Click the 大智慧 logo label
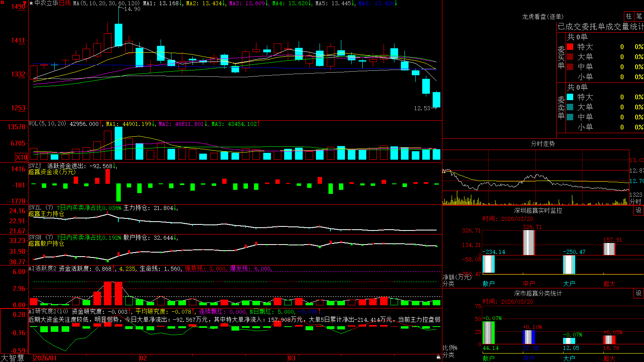The height and width of the screenshot is (362, 644). click(x=12, y=358)
